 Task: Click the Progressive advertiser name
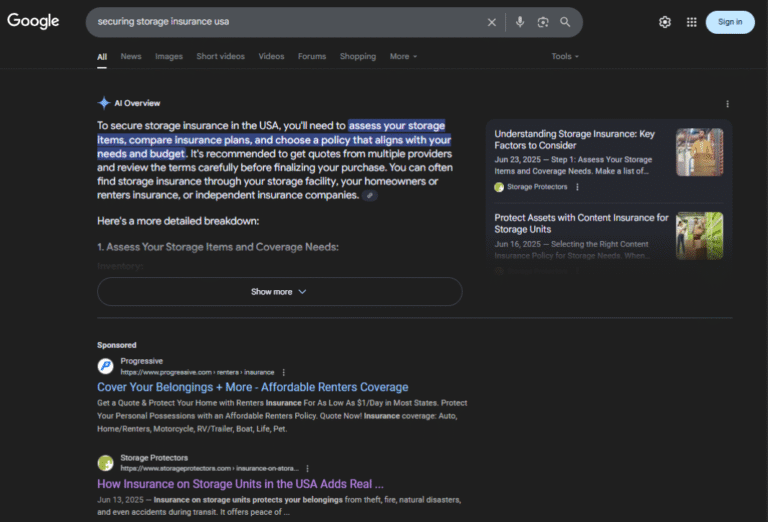[142, 361]
